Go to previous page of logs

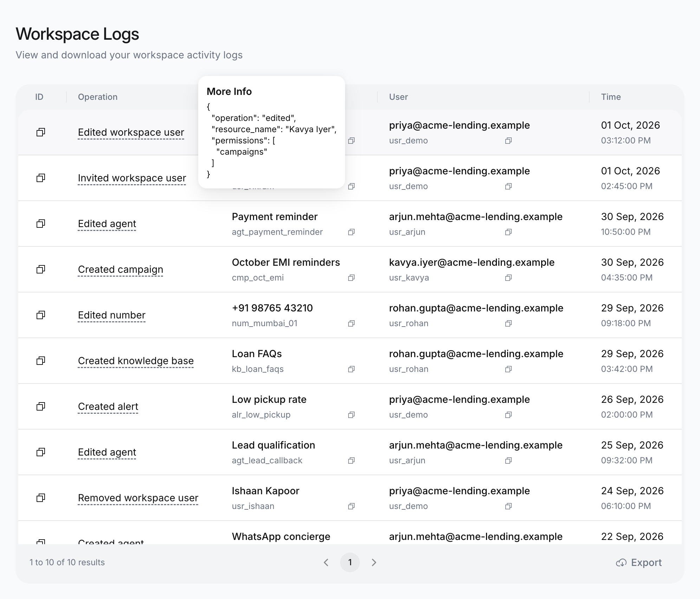tap(326, 562)
